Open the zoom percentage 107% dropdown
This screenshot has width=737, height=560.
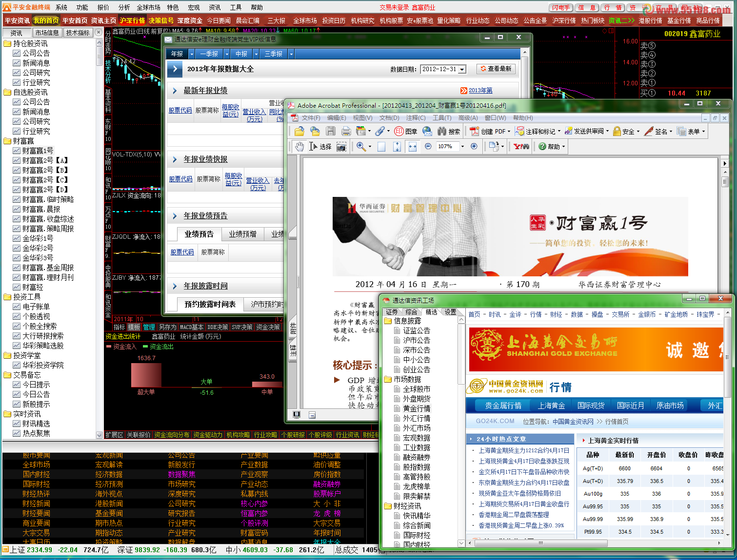click(x=462, y=146)
